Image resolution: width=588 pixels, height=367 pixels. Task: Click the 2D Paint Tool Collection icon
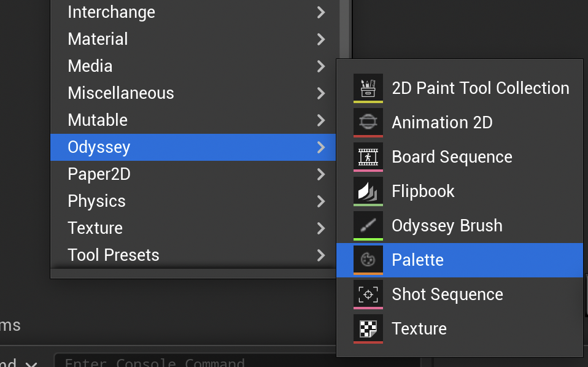coord(368,88)
